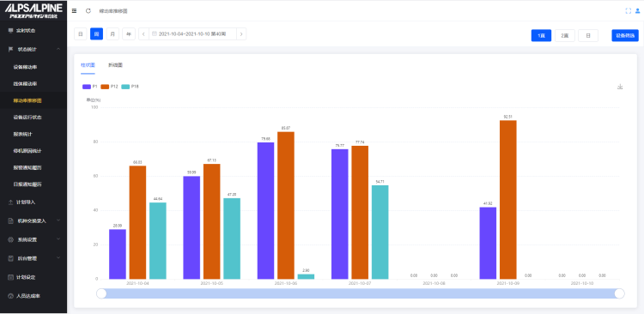The width and height of the screenshot is (644, 314).
Task: Click the purple P1 bar on 2021-10-04
Action: click(x=118, y=254)
